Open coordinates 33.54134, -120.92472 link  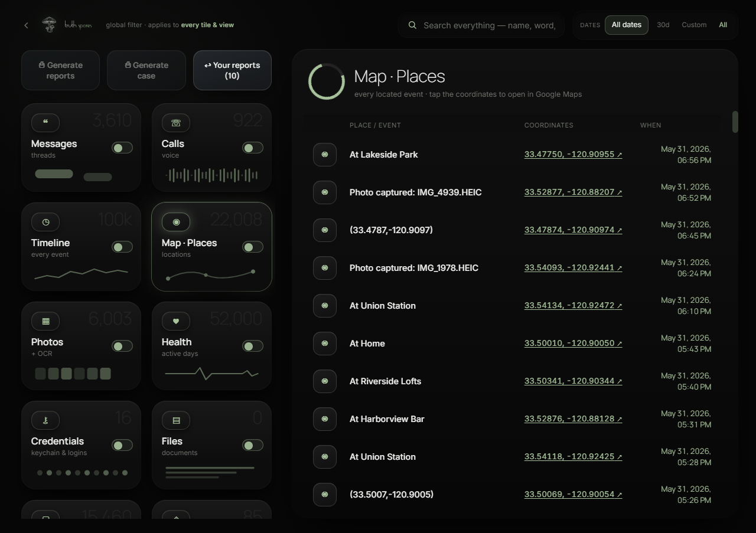click(573, 306)
